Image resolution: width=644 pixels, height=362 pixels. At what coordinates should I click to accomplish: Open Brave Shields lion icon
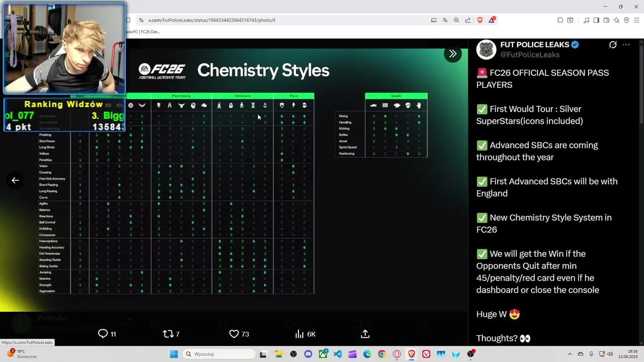point(480,20)
